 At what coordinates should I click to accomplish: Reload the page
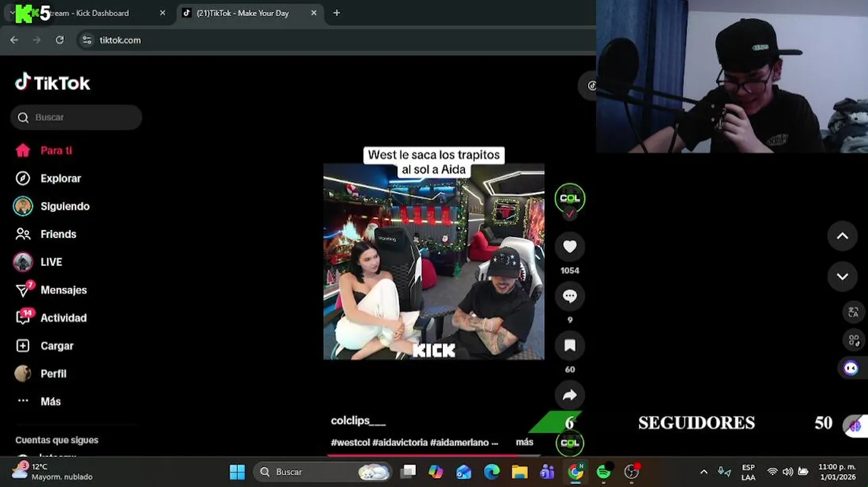pyautogui.click(x=59, y=40)
